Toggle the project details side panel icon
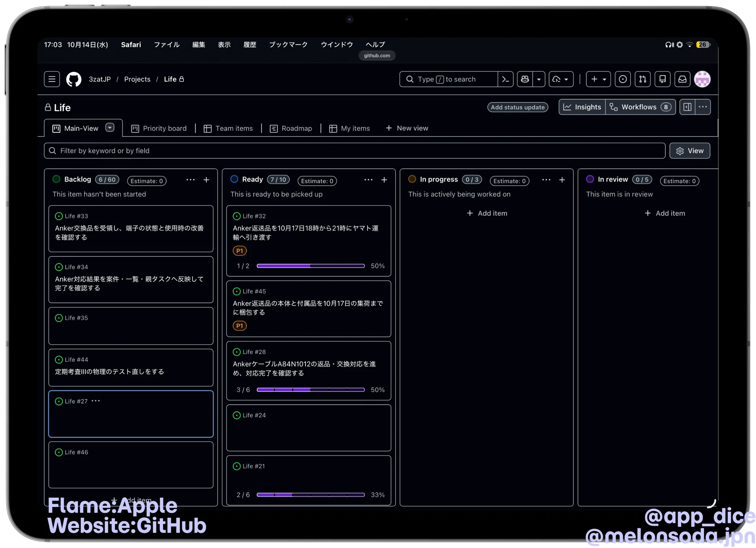The image size is (756, 548). pos(687,107)
